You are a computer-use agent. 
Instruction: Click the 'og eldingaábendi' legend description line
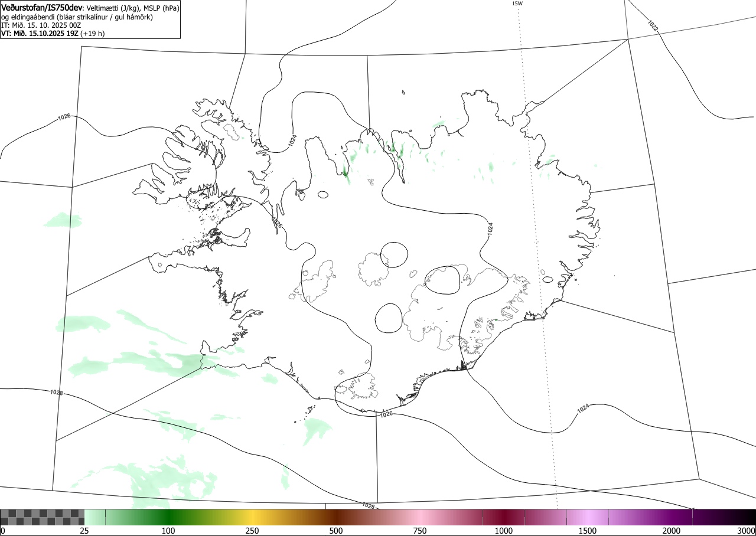click(x=77, y=17)
